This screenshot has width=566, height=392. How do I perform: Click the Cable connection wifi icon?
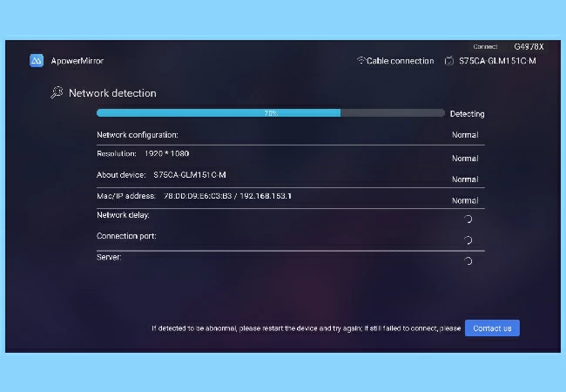coord(360,60)
